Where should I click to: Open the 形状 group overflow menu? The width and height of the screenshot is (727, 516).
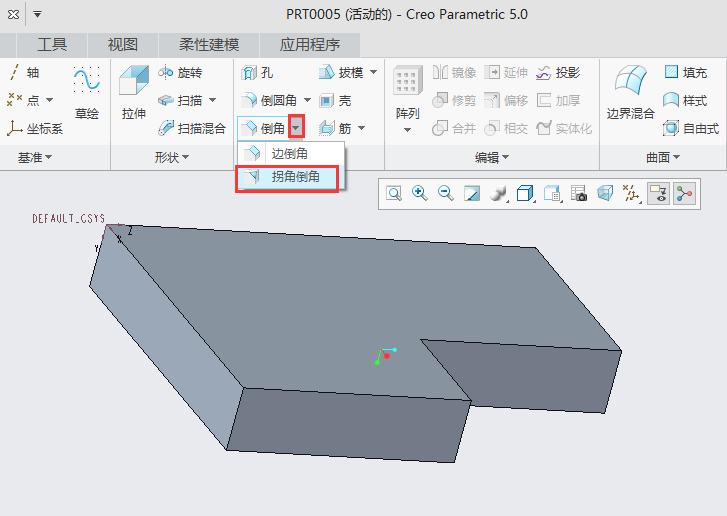172,158
